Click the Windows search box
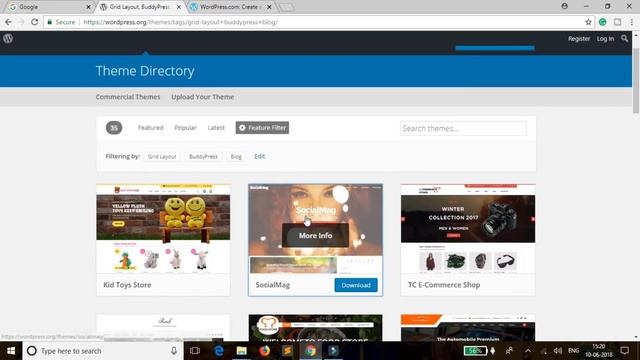 pos(102,351)
